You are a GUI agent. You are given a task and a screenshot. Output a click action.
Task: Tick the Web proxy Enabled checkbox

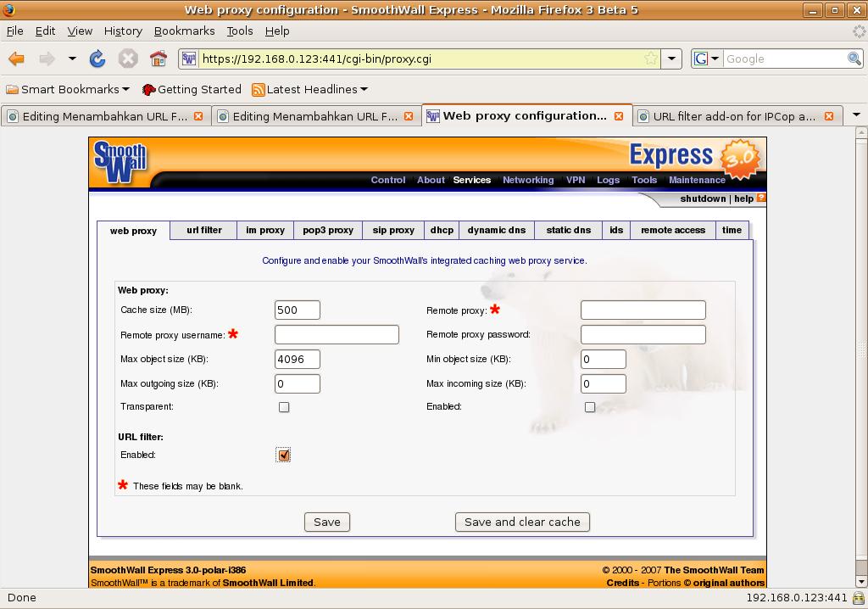[590, 407]
